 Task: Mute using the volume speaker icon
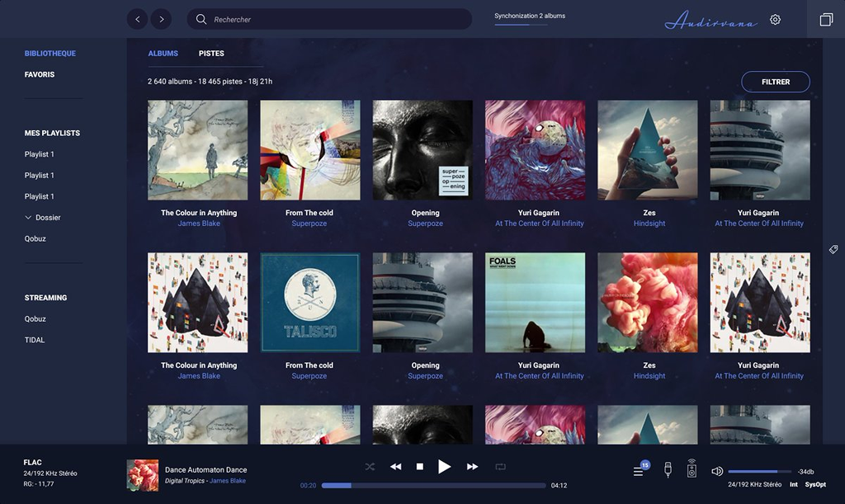(717, 471)
